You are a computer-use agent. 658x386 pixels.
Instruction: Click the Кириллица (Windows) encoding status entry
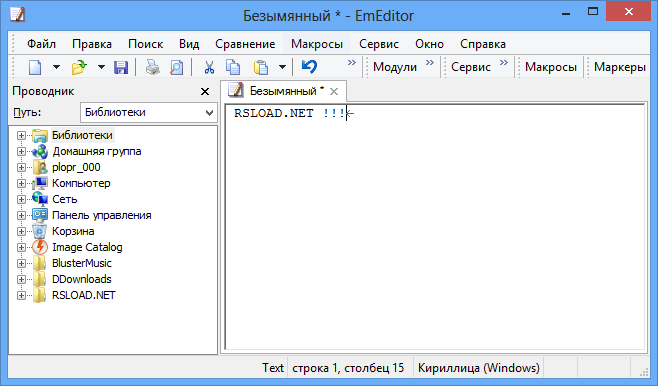click(x=479, y=368)
